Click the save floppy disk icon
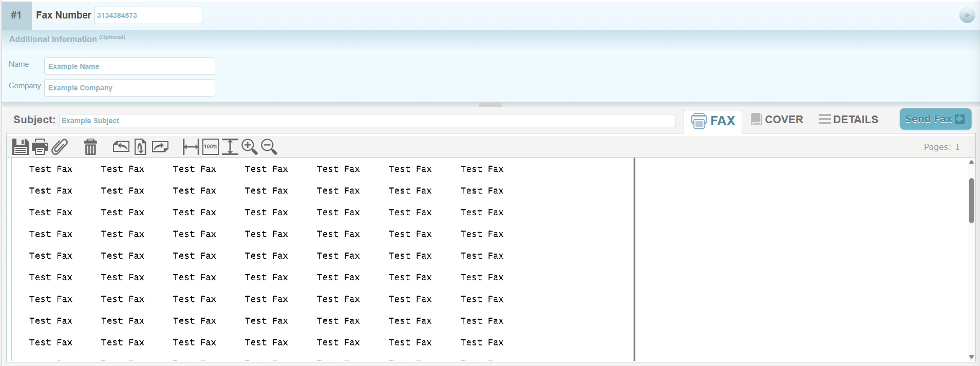 pyautogui.click(x=20, y=147)
